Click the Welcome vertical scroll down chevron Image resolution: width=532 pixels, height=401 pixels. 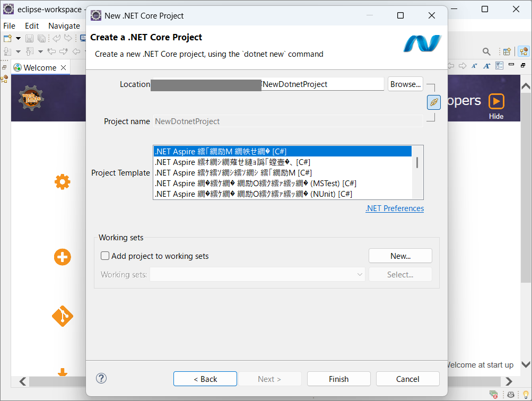coord(526,365)
